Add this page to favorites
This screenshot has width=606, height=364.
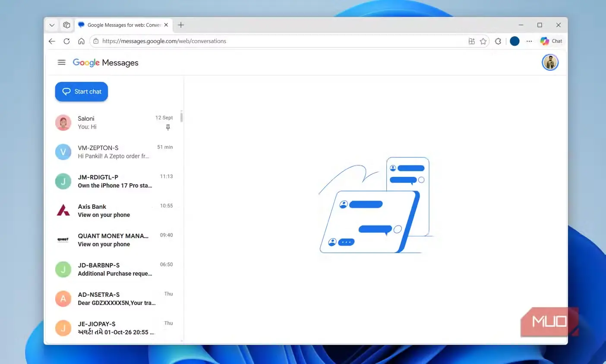pos(483,41)
